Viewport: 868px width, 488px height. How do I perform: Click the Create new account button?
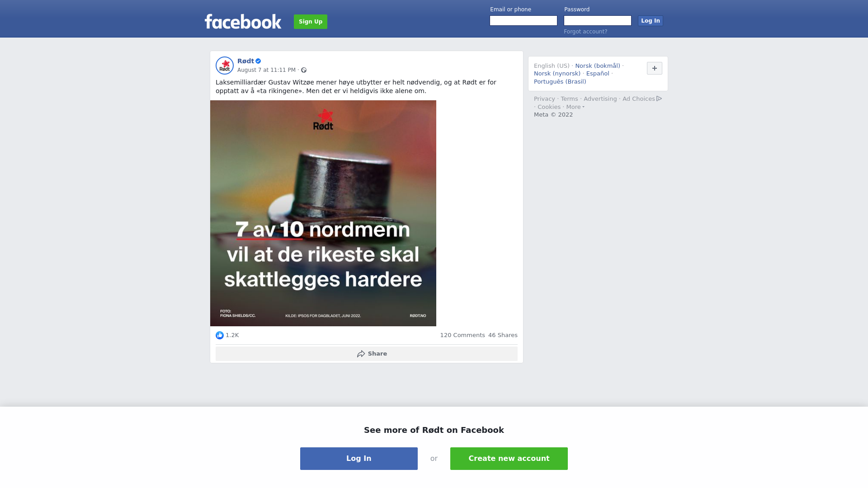[x=509, y=459]
